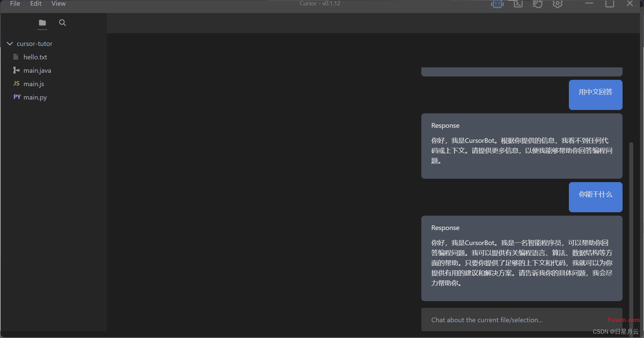Click the waving hand feedback icon
Screen dimensions: 644x338
pos(538,4)
